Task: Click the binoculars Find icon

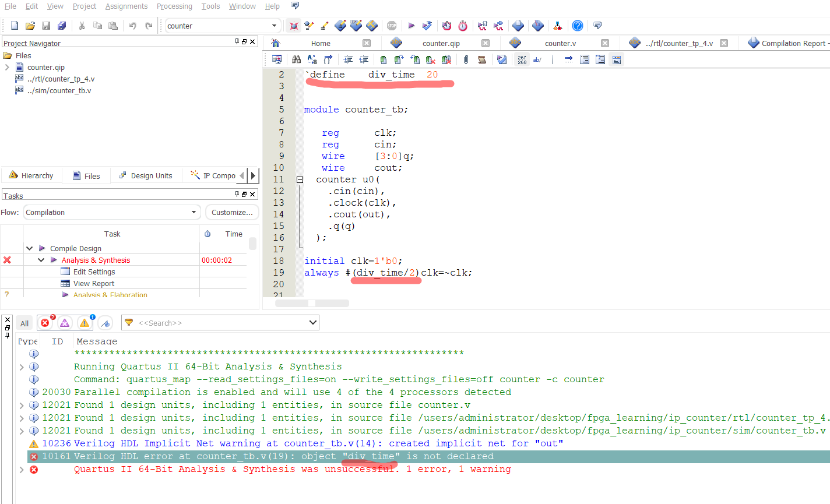Action: (297, 59)
